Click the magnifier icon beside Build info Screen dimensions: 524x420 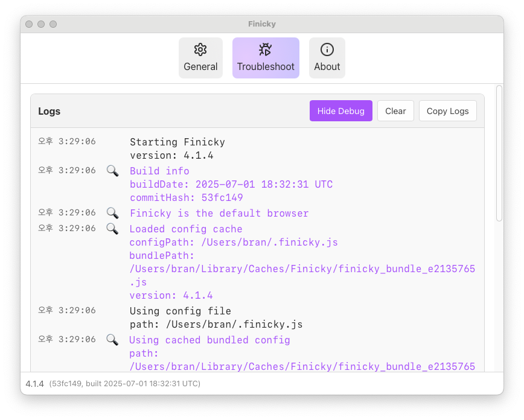point(112,171)
